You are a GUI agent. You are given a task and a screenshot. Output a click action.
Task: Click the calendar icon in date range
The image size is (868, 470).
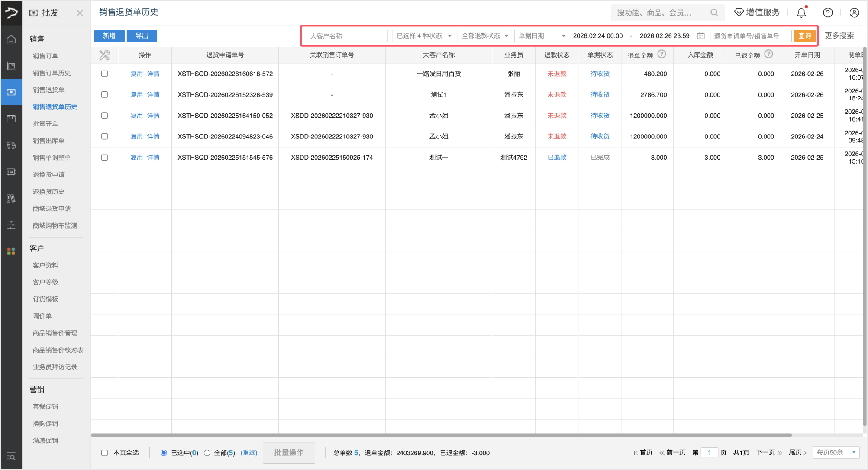tap(700, 36)
